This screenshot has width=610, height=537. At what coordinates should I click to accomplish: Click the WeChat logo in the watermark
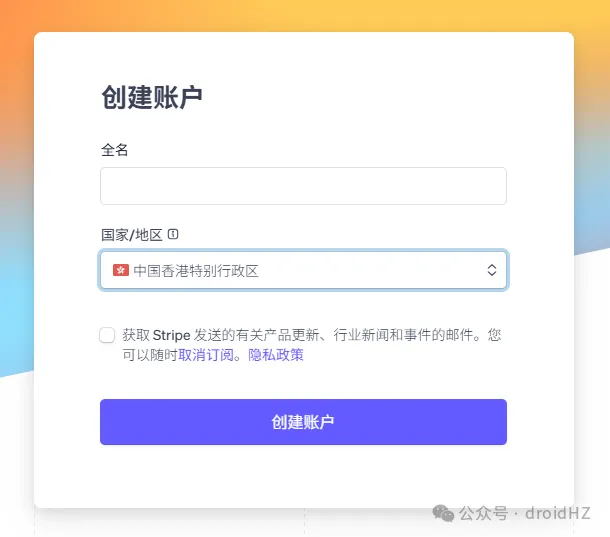[442, 513]
